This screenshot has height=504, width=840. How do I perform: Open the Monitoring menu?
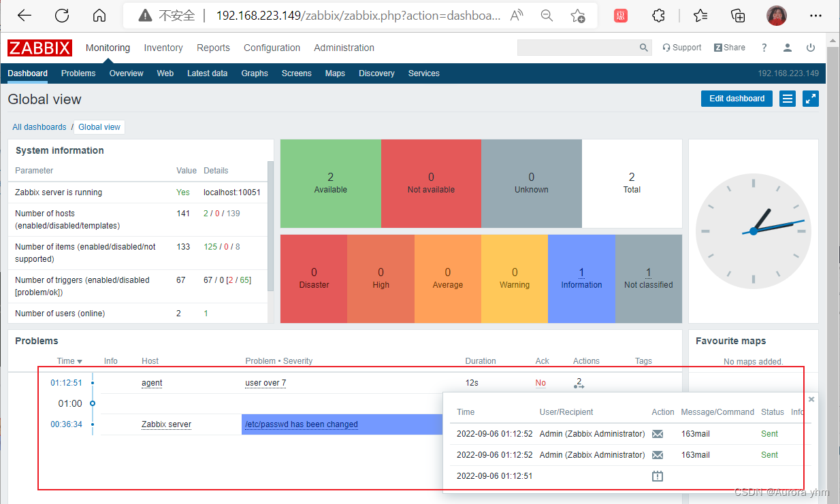pos(108,48)
